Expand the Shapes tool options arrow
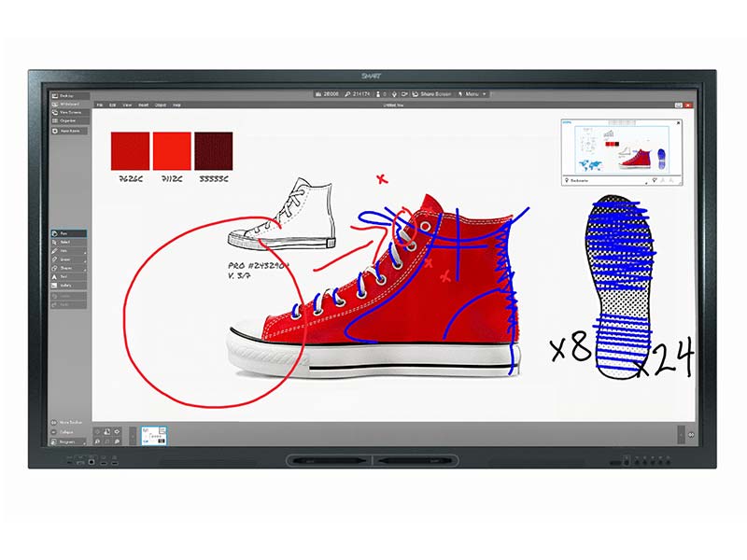Viewport: 747px width, 560px height. click(x=85, y=271)
